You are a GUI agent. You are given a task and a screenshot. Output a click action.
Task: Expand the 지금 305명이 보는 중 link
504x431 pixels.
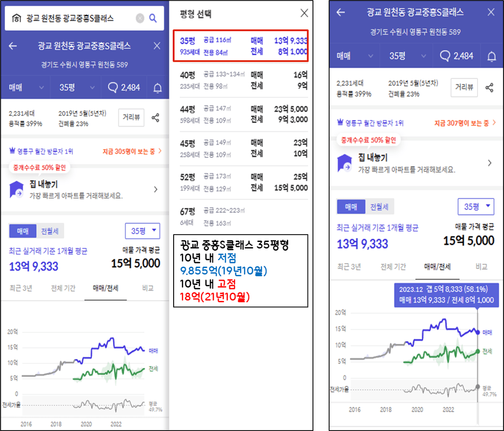coord(132,151)
